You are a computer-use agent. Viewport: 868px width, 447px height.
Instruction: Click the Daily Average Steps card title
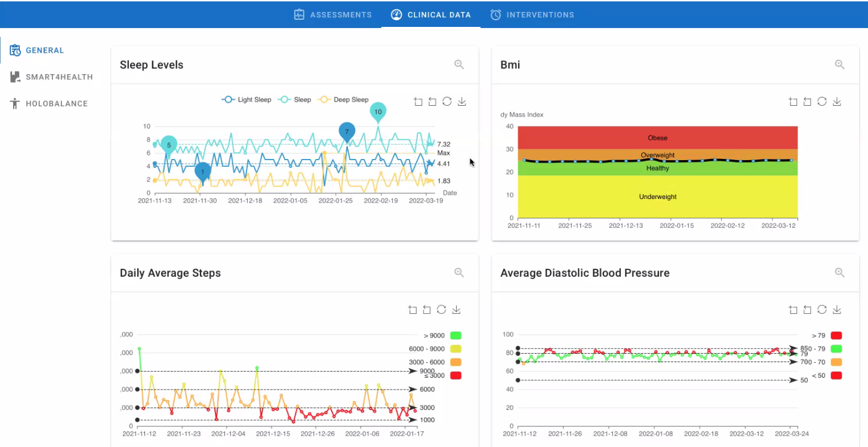[x=170, y=273]
